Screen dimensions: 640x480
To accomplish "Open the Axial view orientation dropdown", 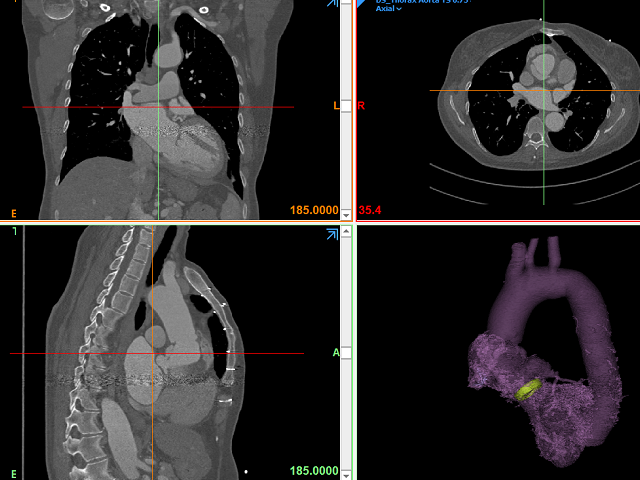I will pyautogui.click(x=388, y=9).
